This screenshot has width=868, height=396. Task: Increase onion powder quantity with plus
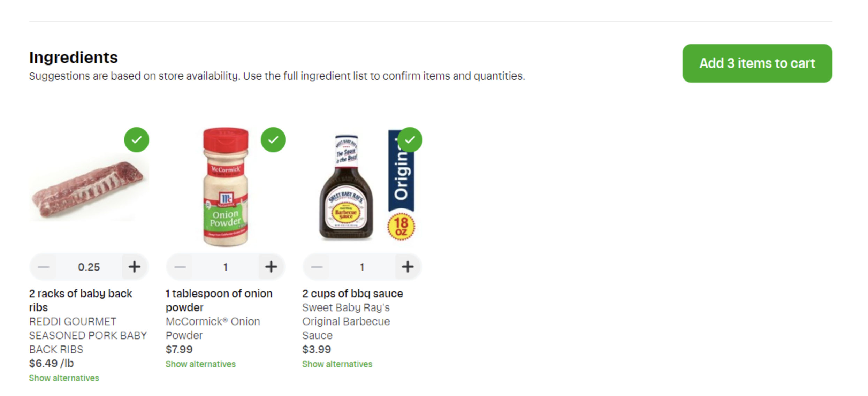click(x=271, y=267)
